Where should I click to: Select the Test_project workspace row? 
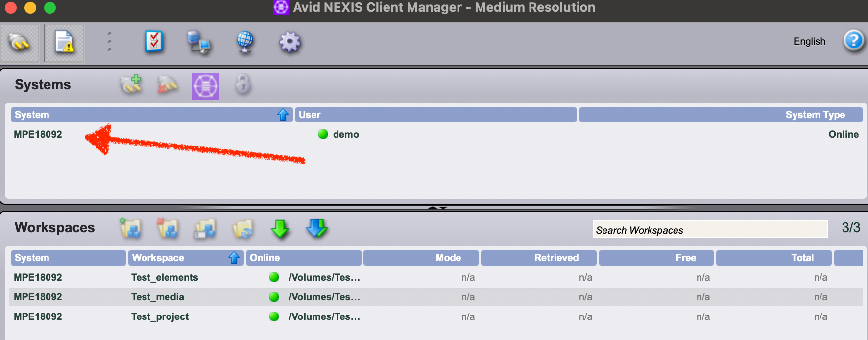point(436,316)
